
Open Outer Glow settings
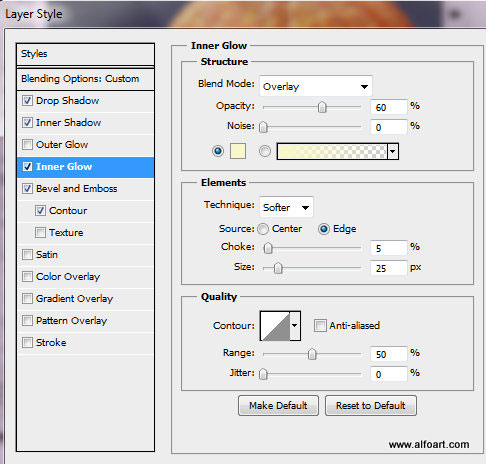tap(85, 145)
